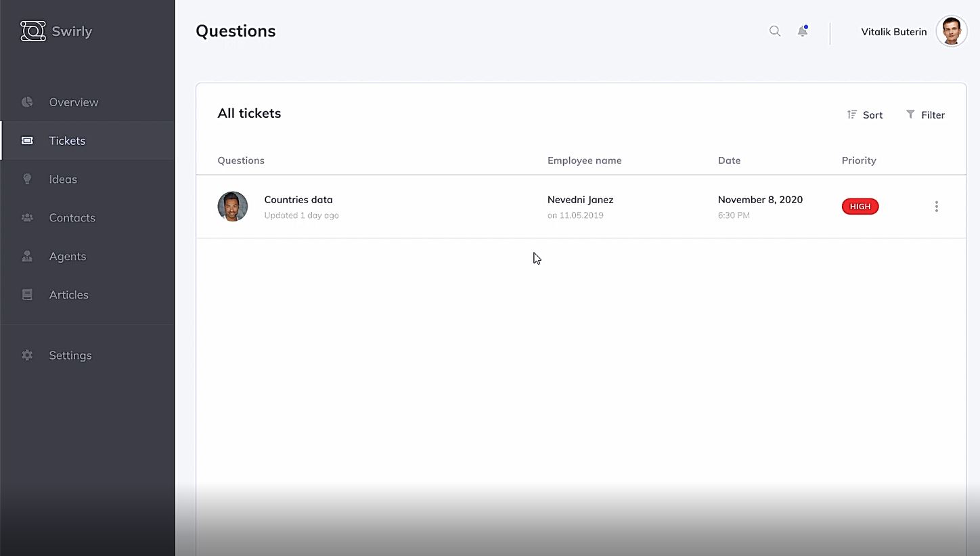Image resolution: width=980 pixels, height=556 pixels.
Task: Click the Ideas lightbulb icon
Action: click(27, 179)
